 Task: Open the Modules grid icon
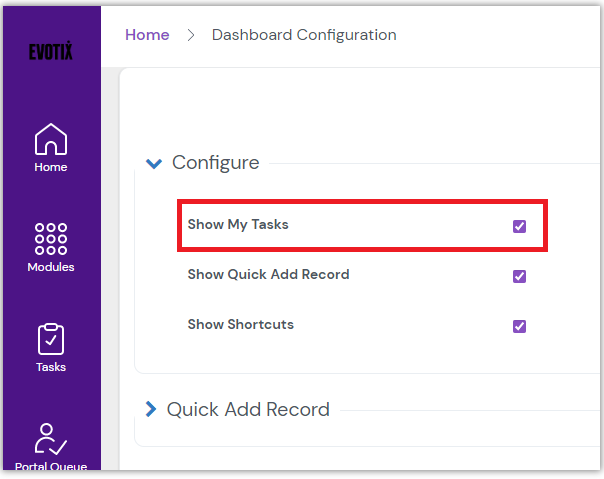click(50, 240)
